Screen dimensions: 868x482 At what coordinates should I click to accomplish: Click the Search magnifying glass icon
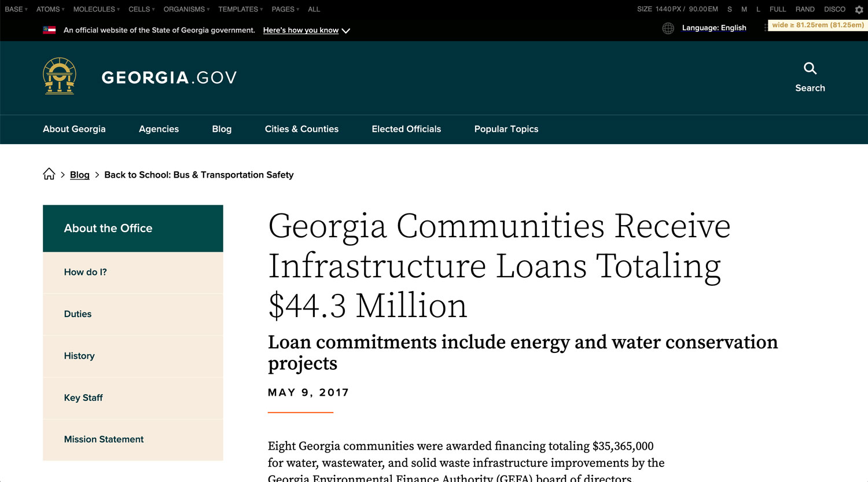(x=810, y=68)
